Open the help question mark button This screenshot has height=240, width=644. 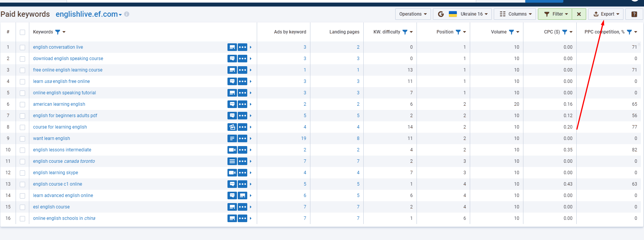click(634, 14)
